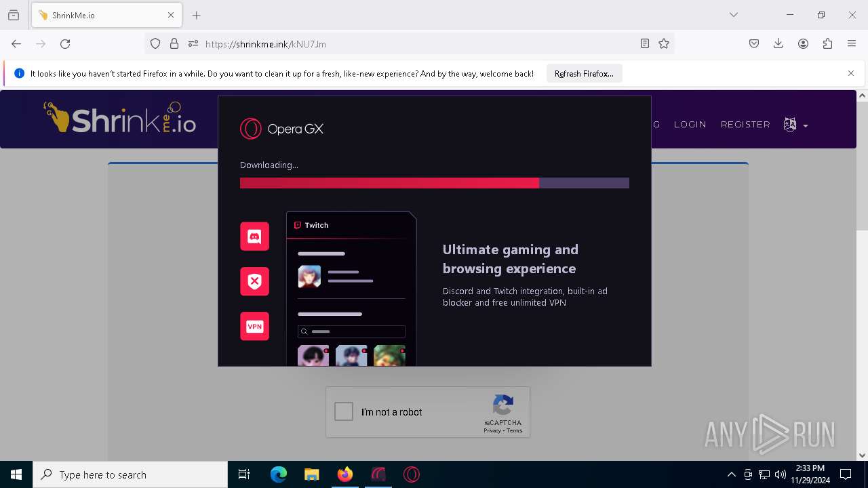Click the Twitch panel header in installer
The width and height of the screenshot is (868, 488).
point(351,225)
